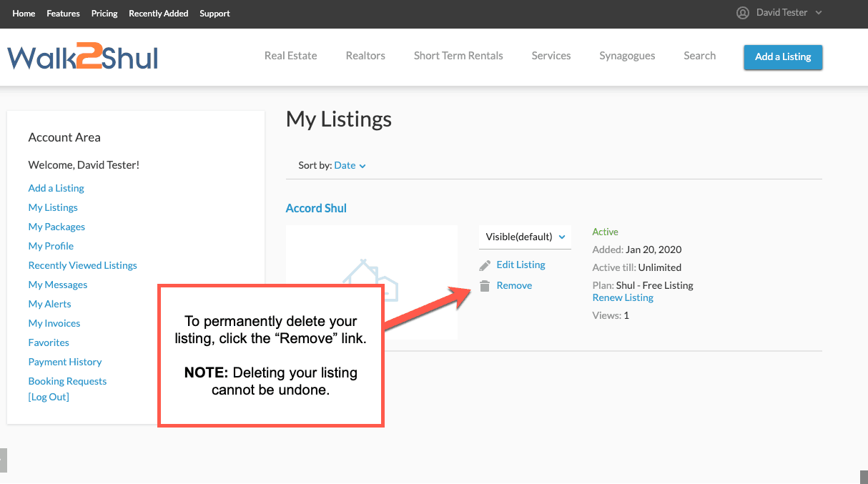Screen dimensions: 868x484
Task: Click the 'Active till: Unlimited' text
Action: point(637,267)
